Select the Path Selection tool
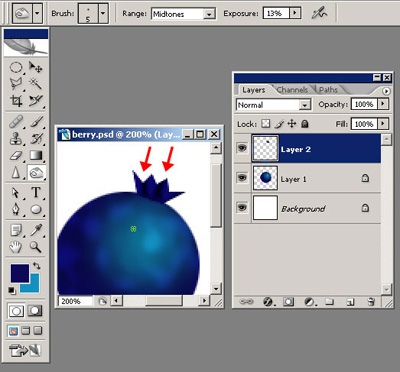The height and width of the screenshot is (372, 400). point(16,193)
